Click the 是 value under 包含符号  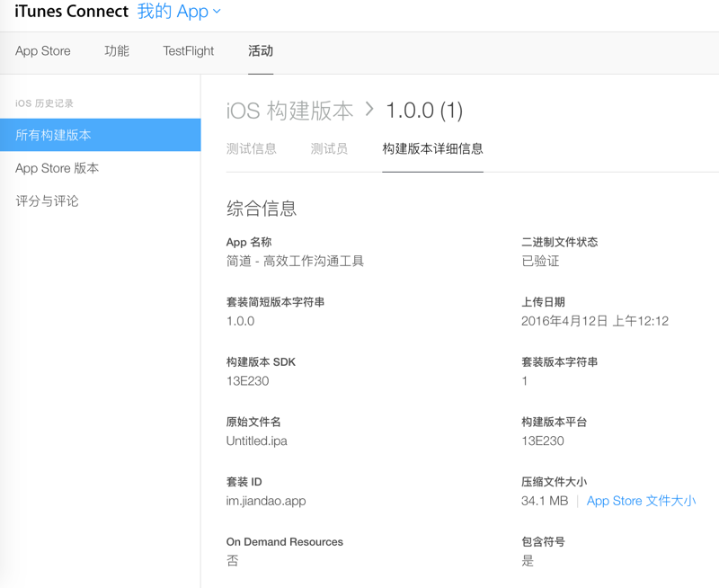[528, 560]
